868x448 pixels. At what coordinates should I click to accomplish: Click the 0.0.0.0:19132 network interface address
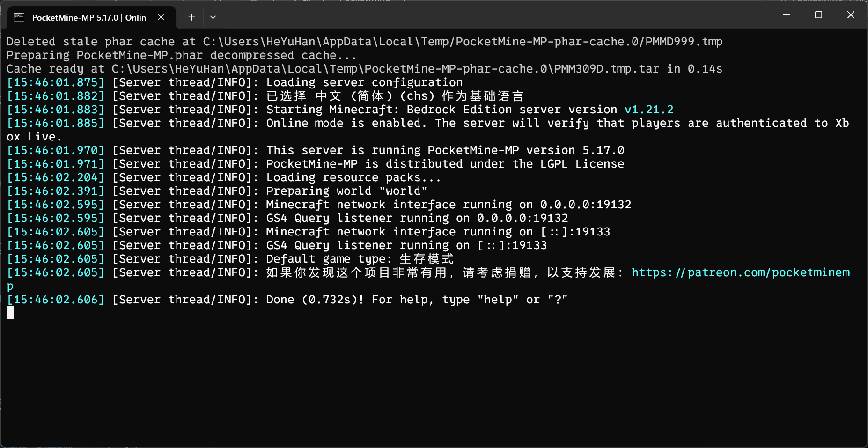585,205
